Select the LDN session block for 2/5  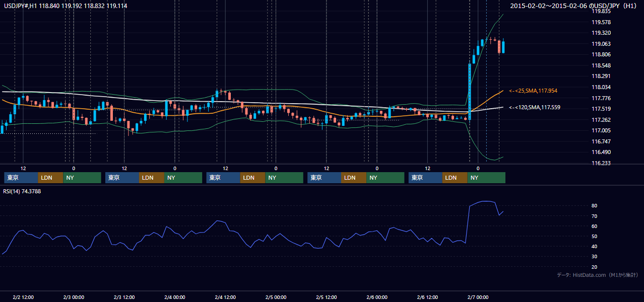click(x=354, y=178)
